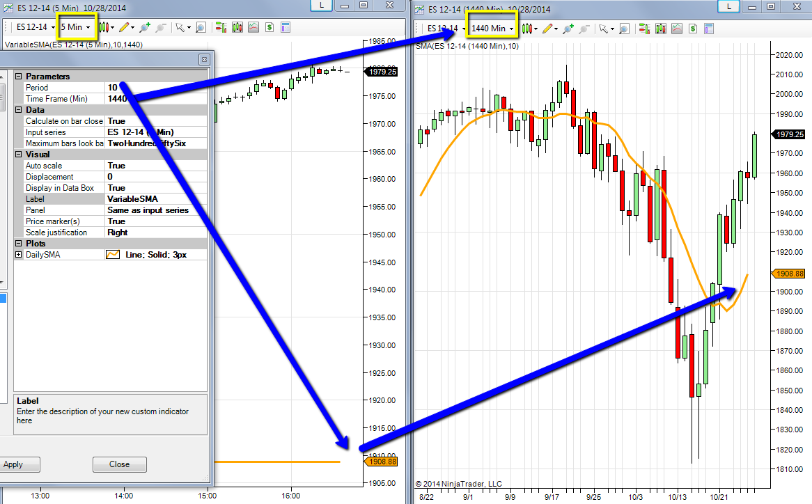Collapse the Parameters category
The width and height of the screenshot is (812, 504).
pyautogui.click(x=19, y=76)
